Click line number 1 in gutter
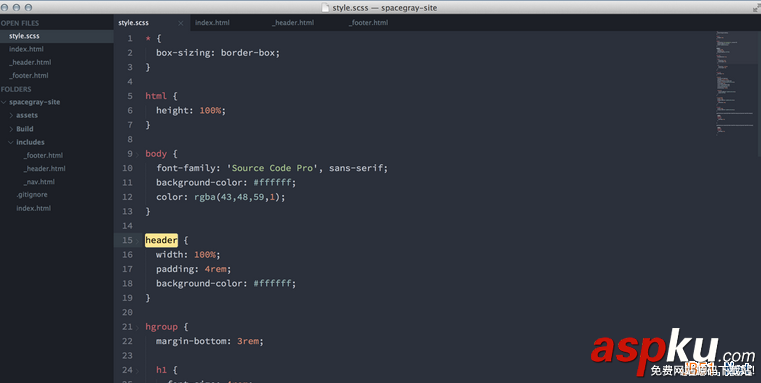Screen dimensions: 761x383 130,38
